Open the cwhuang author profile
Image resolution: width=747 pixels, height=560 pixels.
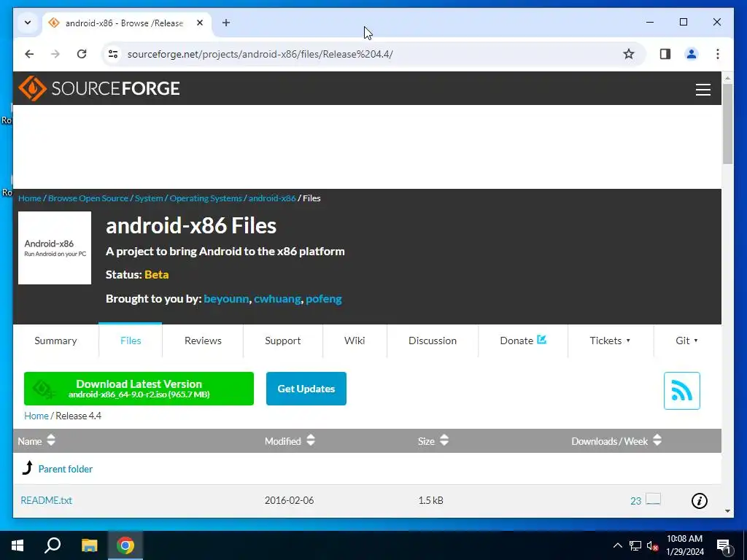coord(277,298)
